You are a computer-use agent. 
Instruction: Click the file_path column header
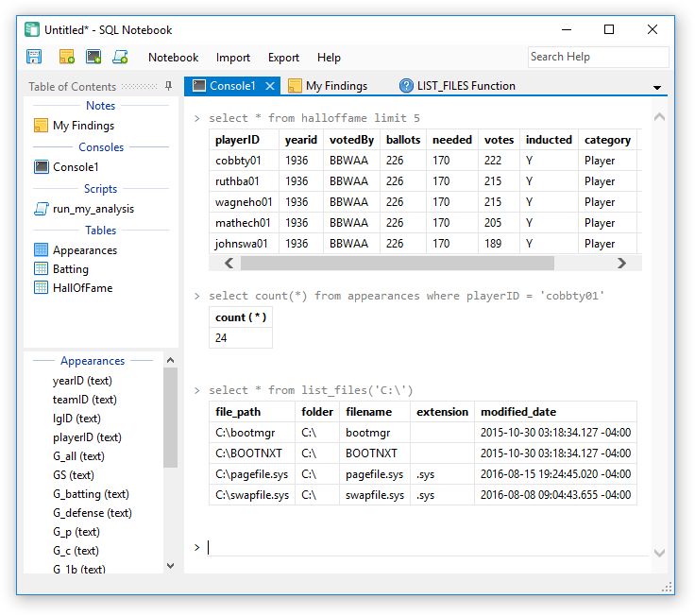point(252,412)
